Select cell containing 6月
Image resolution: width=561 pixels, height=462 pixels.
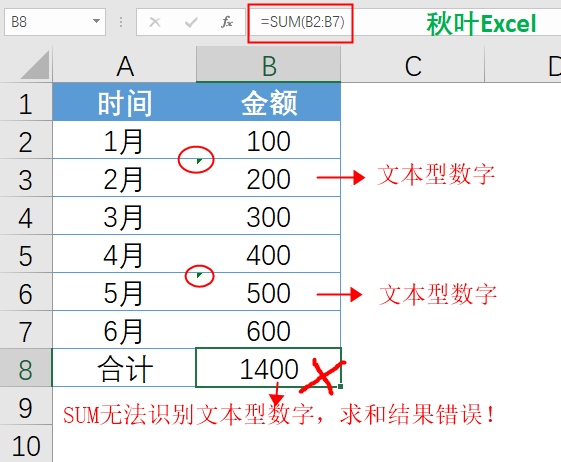click(x=125, y=330)
